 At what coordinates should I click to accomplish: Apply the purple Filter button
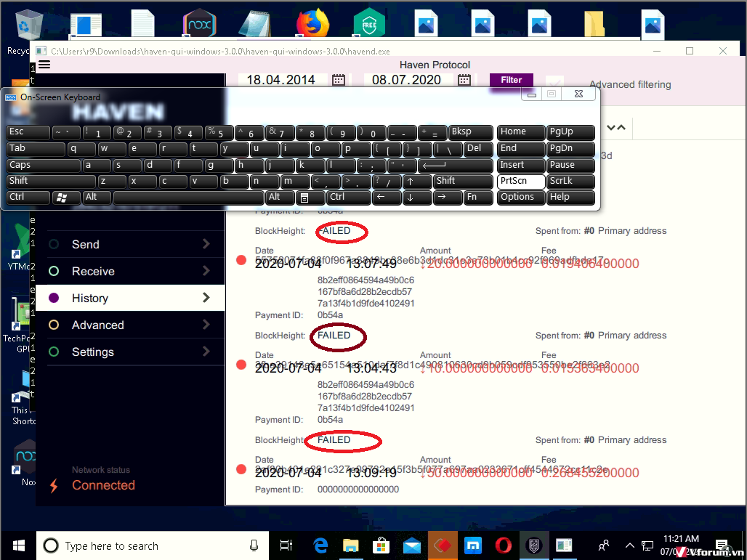pyautogui.click(x=511, y=80)
